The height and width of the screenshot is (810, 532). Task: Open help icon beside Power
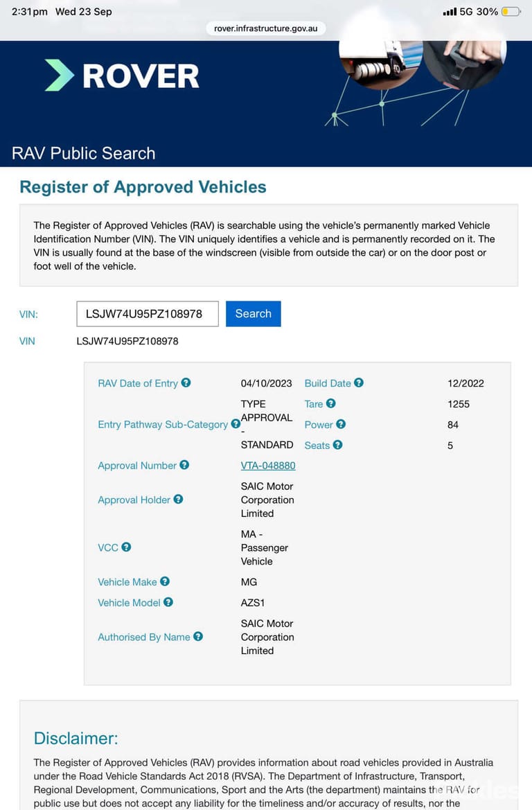tap(341, 424)
